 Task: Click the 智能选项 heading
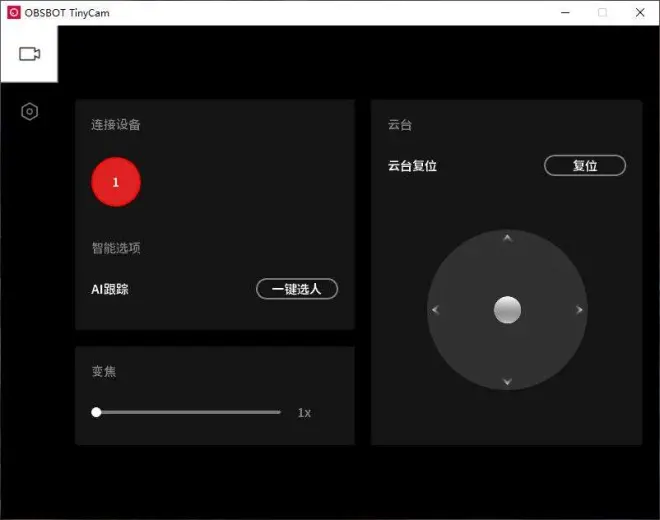pyautogui.click(x=116, y=248)
